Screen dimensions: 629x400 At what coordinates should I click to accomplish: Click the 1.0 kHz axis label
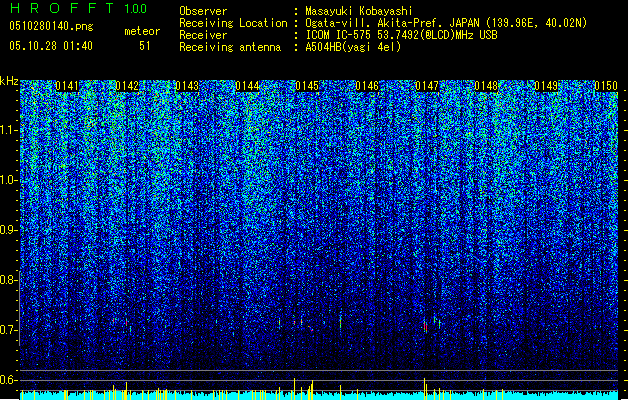click(x=8, y=180)
